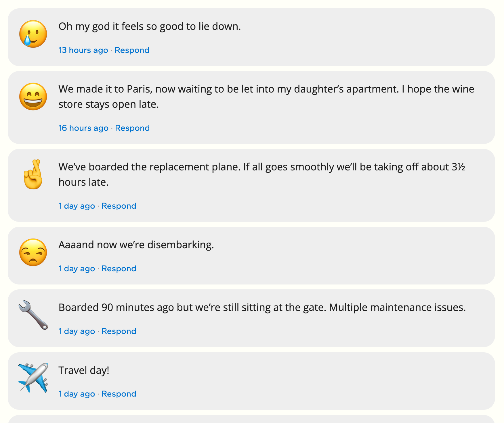Click the Paris wine store post text

click(266, 97)
